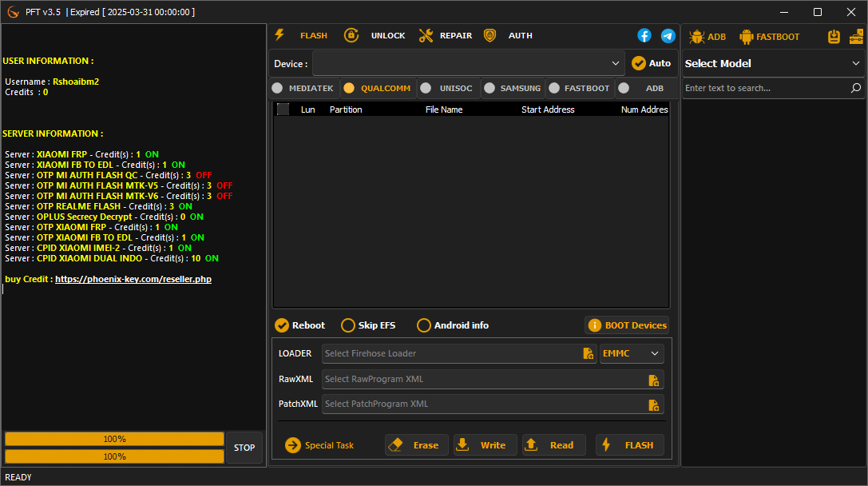Open the Device selection dropdown
Viewport: 868px width, 486px height.
[x=468, y=62]
